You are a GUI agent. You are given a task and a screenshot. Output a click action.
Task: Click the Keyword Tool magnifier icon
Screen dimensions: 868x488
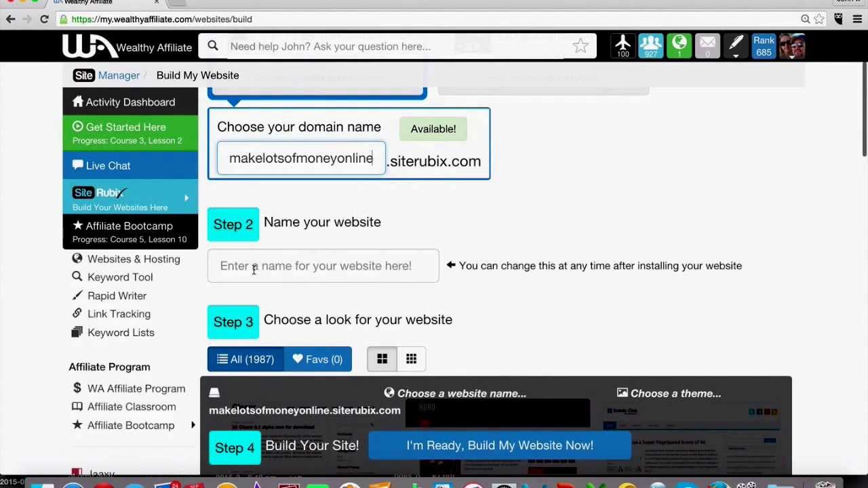pyautogui.click(x=77, y=277)
